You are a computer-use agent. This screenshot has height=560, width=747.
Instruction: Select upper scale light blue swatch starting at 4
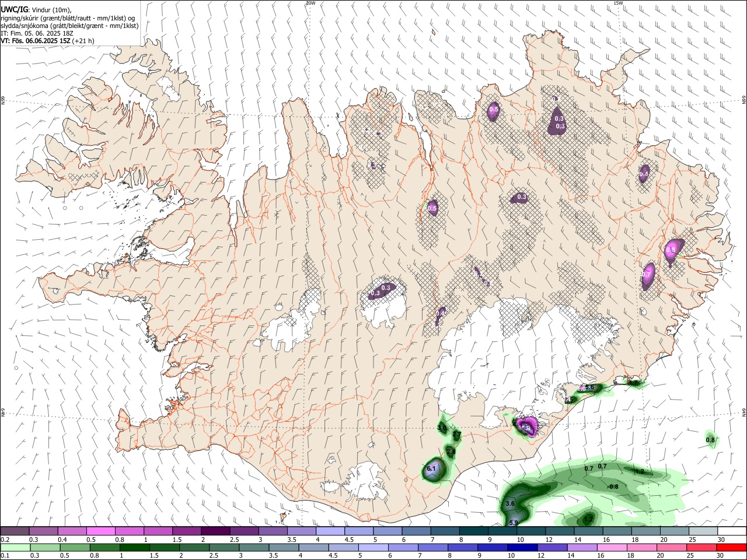(x=330, y=531)
